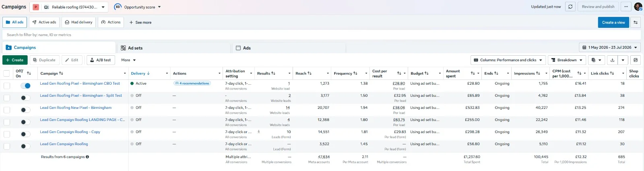Click the Actions filter chip
644x171 pixels.
[x=111, y=22]
